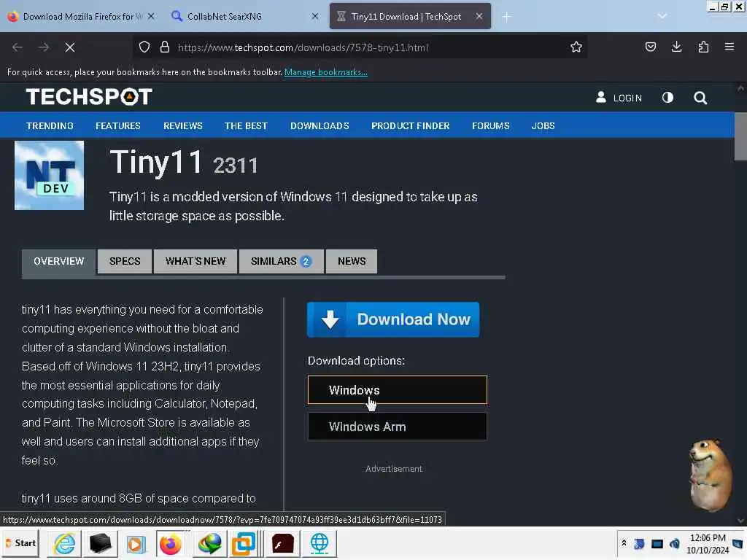
Task: Click the Tiny11 2311 heading text
Action: (184, 163)
